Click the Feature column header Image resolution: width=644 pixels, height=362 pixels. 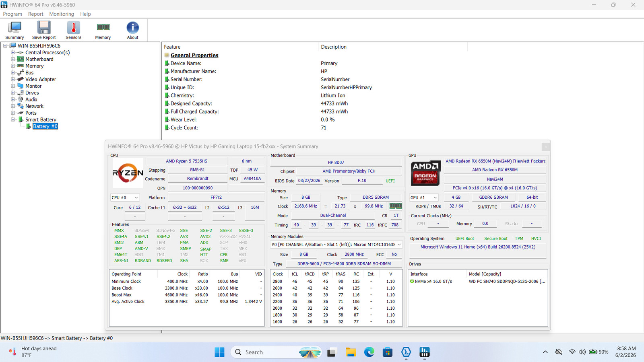click(x=240, y=47)
